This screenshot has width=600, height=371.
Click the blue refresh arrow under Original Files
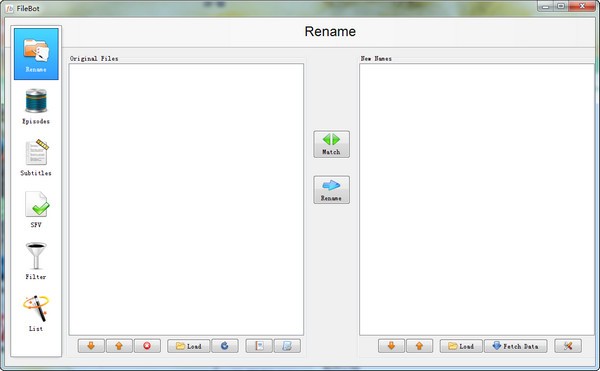click(x=225, y=346)
